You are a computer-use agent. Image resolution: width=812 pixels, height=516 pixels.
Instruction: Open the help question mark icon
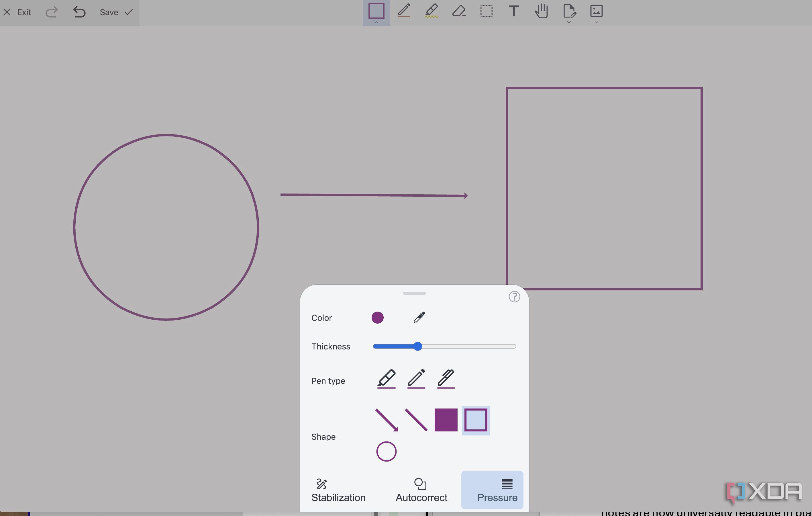tap(514, 297)
